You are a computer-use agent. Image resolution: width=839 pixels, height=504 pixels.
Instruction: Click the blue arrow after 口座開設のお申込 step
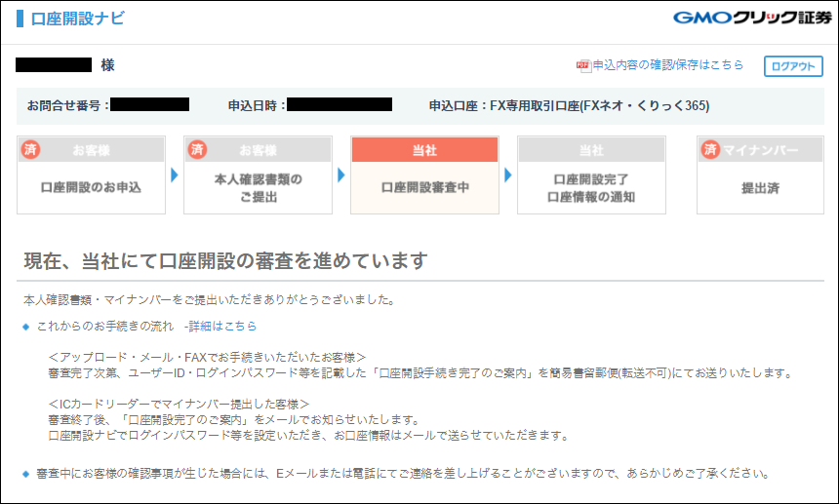[x=175, y=174]
